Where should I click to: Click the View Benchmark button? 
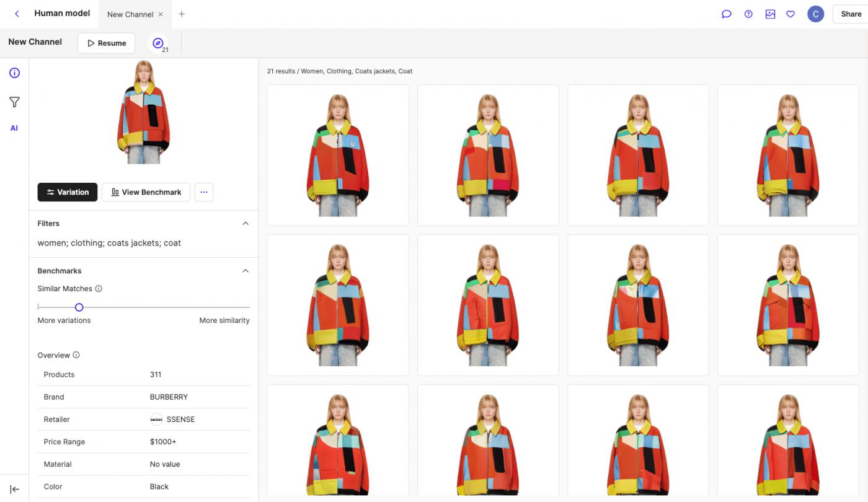[x=146, y=192]
